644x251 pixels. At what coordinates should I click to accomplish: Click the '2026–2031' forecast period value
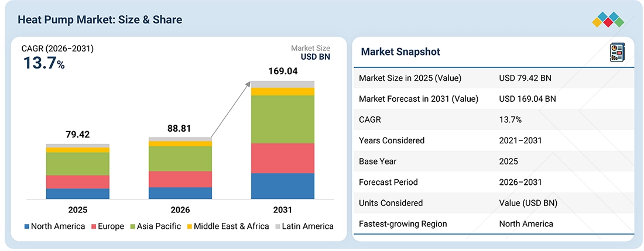521,182
